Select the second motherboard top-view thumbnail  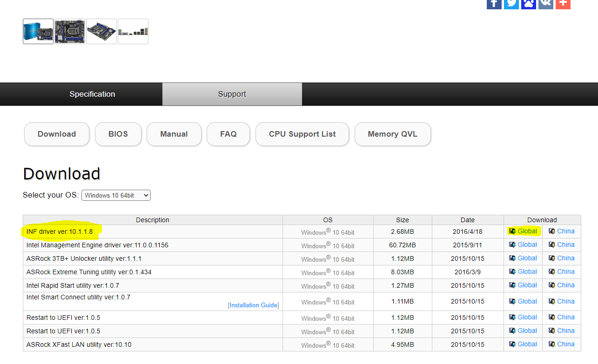70,31
